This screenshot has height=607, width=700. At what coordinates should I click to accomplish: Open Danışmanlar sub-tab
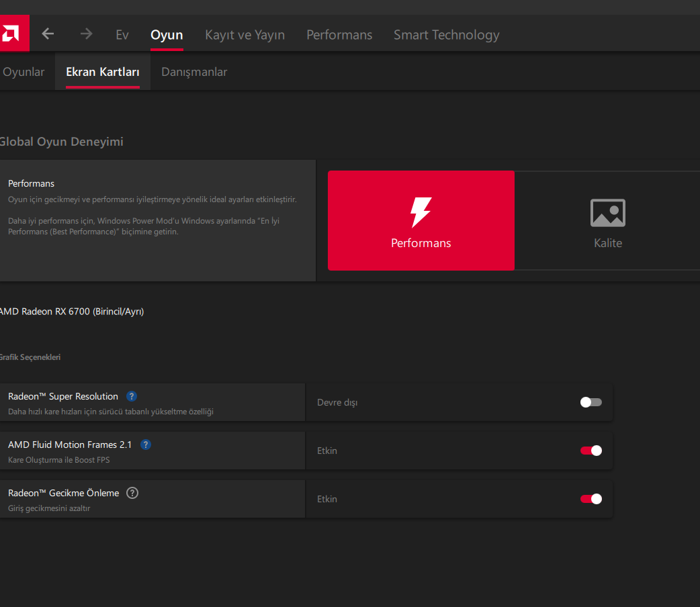point(194,72)
